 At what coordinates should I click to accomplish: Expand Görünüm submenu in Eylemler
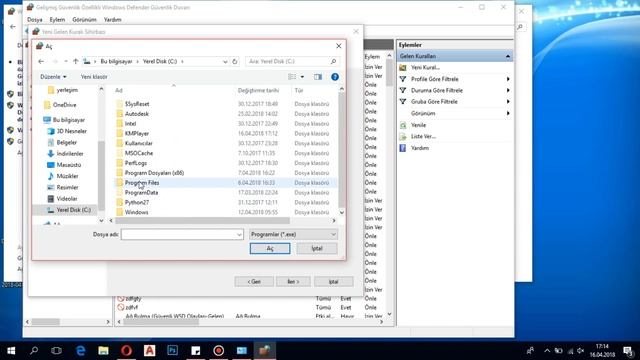508,113
